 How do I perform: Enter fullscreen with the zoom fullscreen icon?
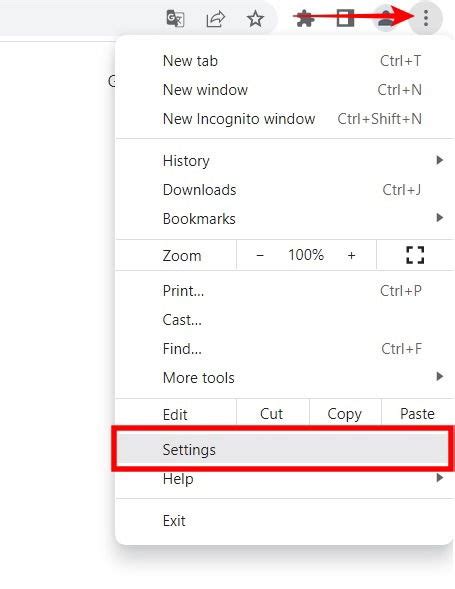click(415, 255)
